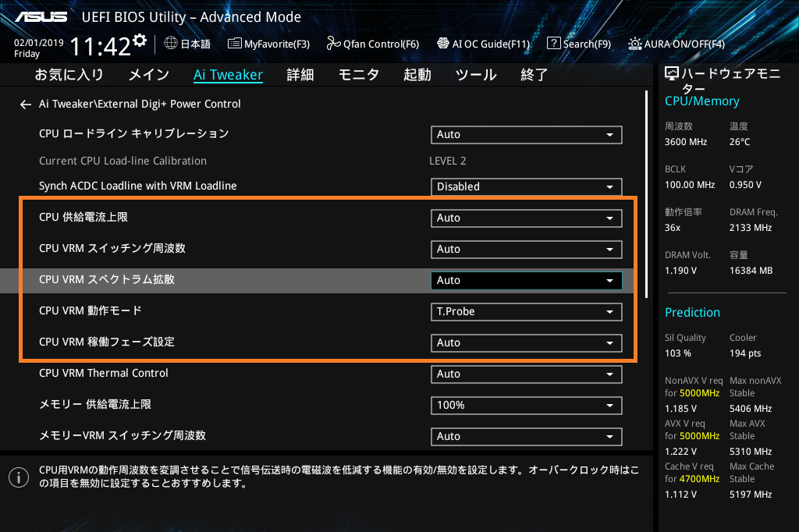
Task: Click the 103 % Sil Quality value
Action: coord(677,353)
